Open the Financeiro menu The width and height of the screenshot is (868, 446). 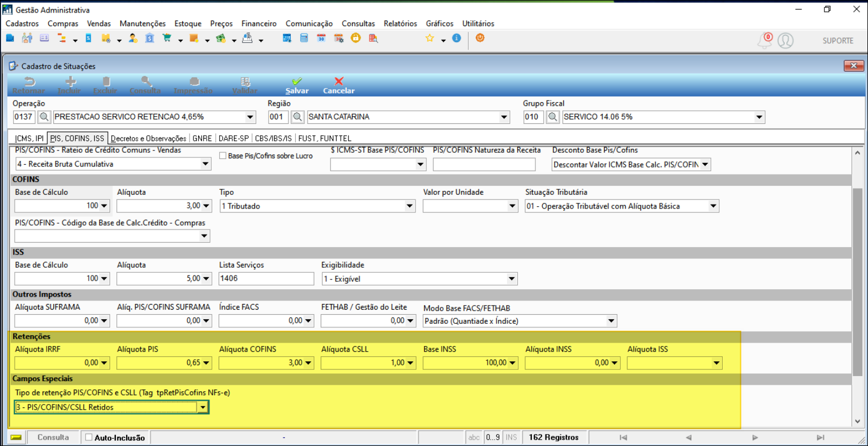point(259,23)
